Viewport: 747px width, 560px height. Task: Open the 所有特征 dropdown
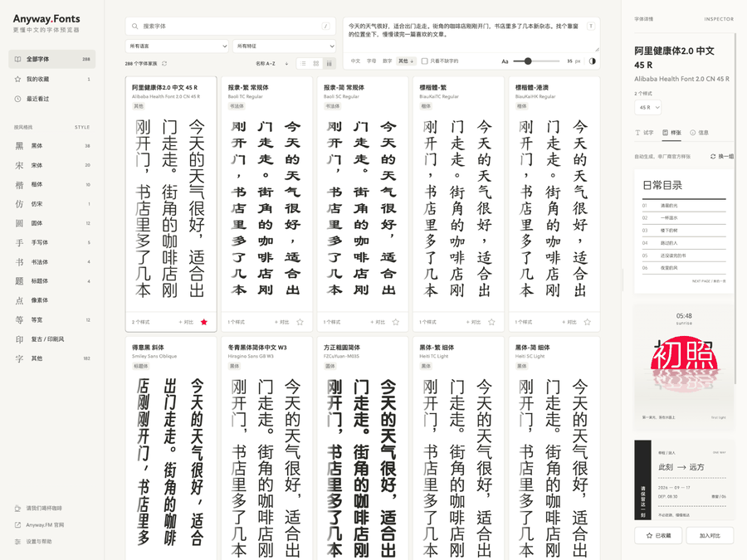pyautogui.click(x=285, y=46)
